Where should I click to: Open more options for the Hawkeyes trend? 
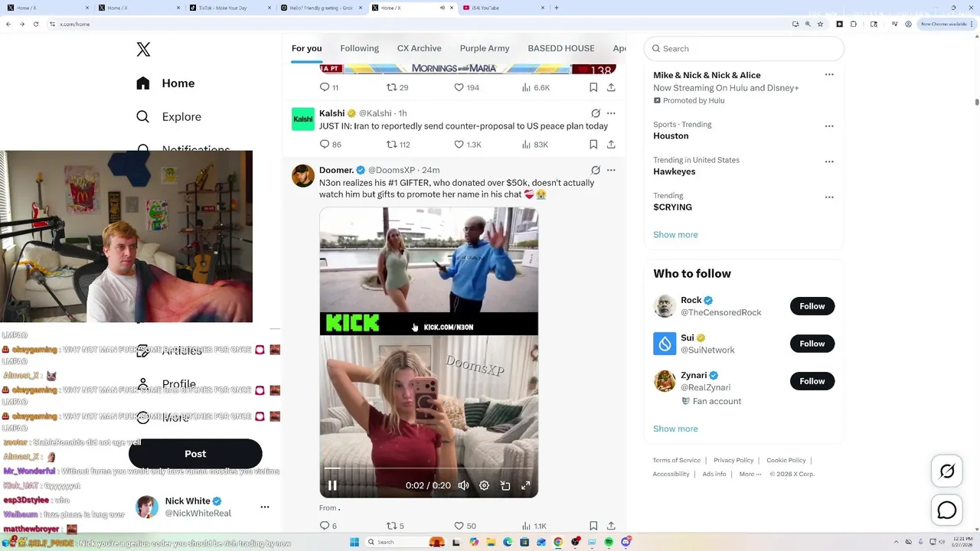pos(829,161)
